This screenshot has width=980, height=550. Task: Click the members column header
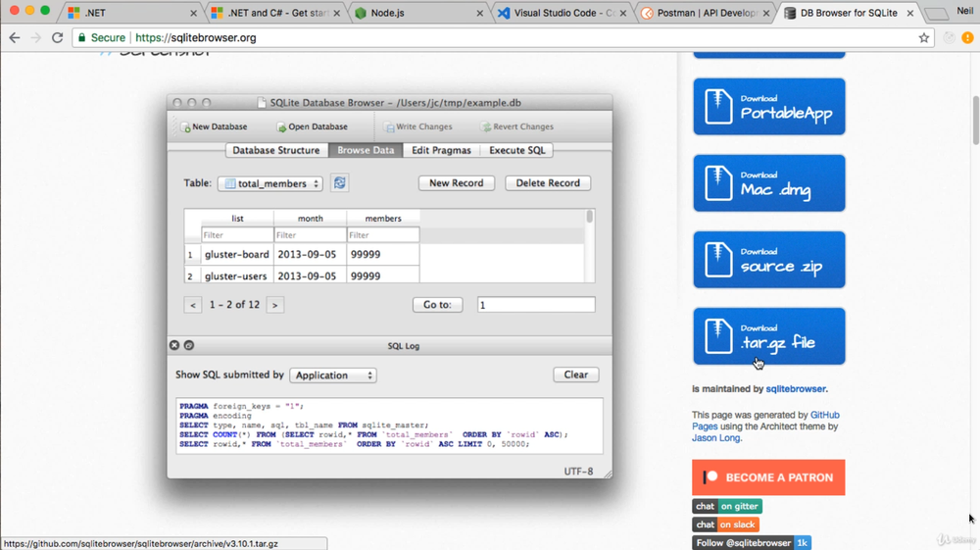click(383, 218)
